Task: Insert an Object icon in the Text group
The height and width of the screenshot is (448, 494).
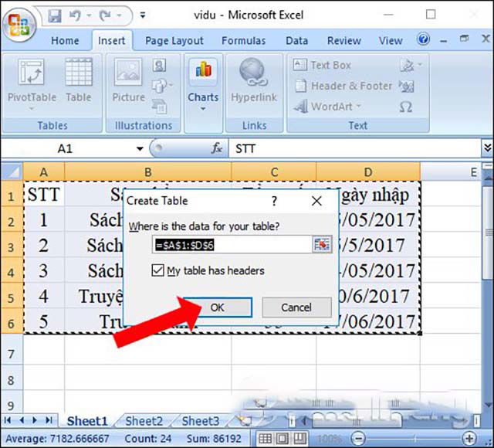Action: point(407,86)
